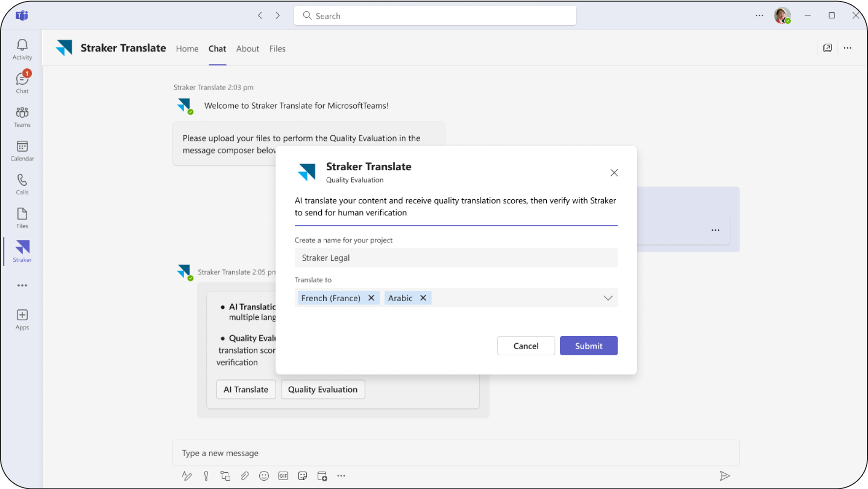Open the Apps store in sidebar
868x489 pixels.
(22, 320)
